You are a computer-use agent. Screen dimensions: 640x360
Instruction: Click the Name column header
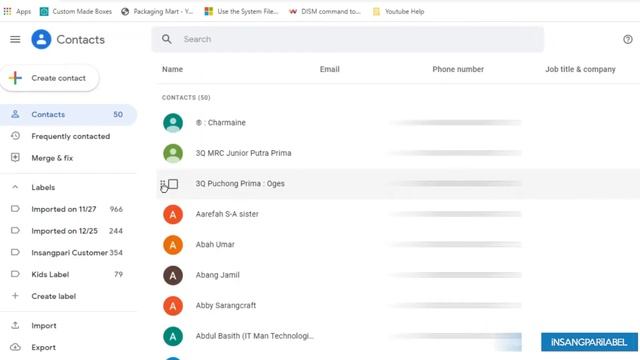click(x=172, y=69)
